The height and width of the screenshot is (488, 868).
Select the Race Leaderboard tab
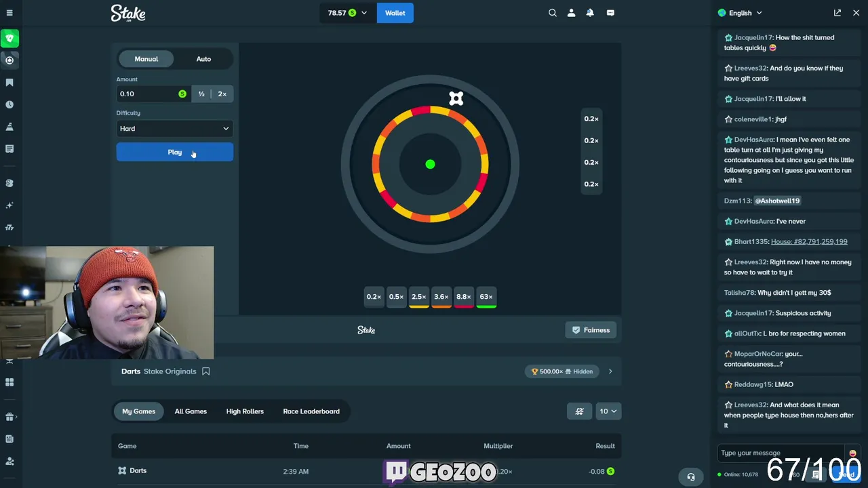click(311, 411)
